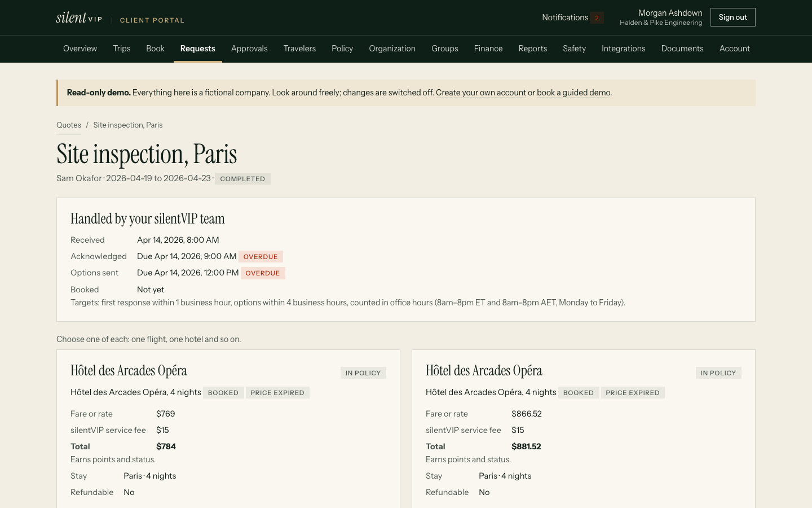Click PRICE EXPIRED badge on the $769 rate card
Screen dimensions: 812x508
277,392
